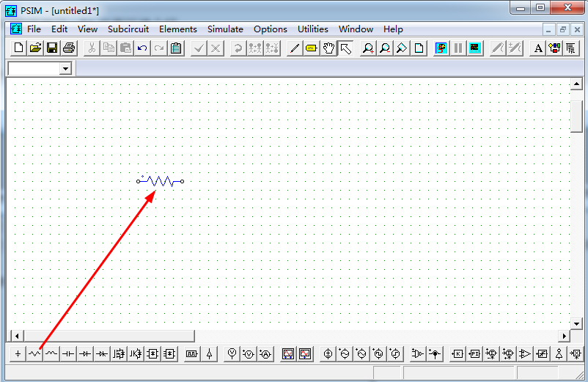Pick the thyristor element
This screenshot has width=588, height=382.
102,353
